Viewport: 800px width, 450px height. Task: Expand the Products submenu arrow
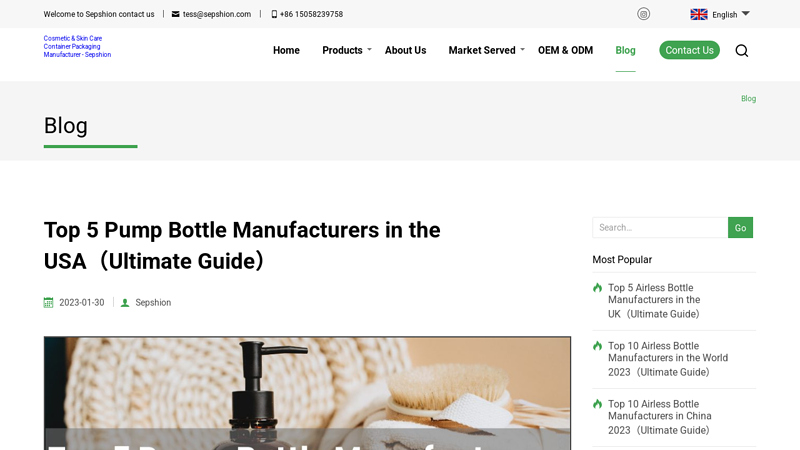369,49
